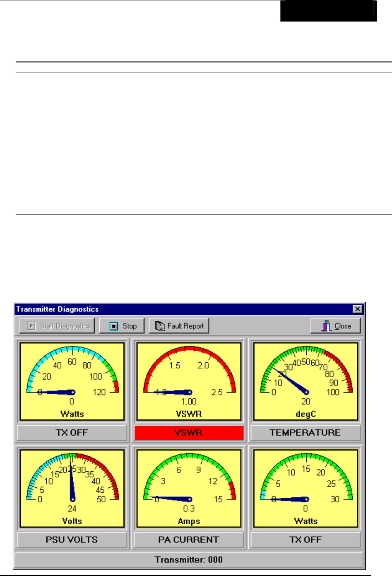The height and width of the screenshot is (576, 392).
Task: Click the Start Diagnostics button
Action: 57,326
